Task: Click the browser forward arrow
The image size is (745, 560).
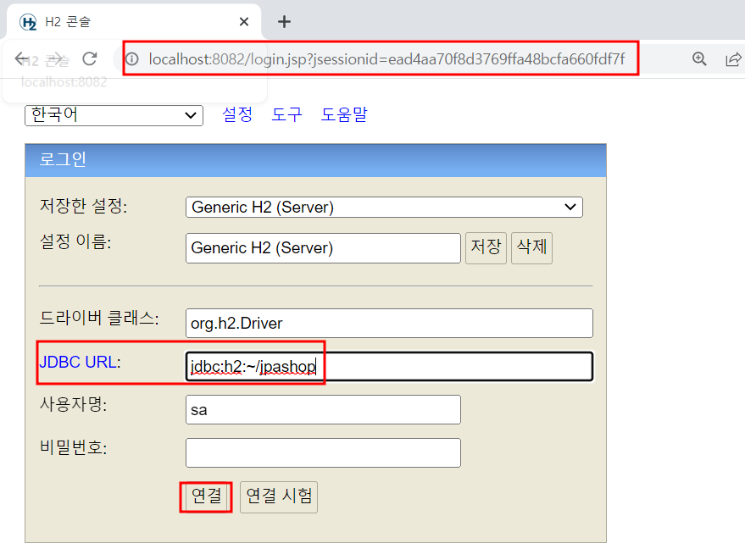Action: click(x=55, y=59)
